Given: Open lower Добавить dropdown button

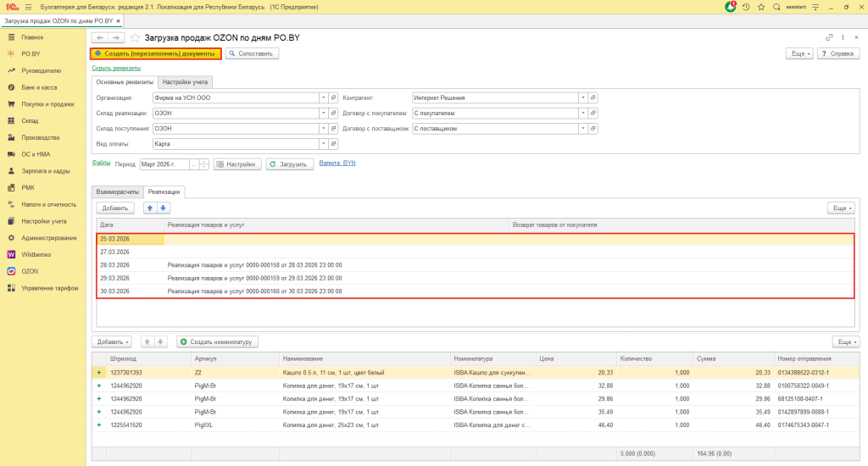Looking at the screenshot, I should tap(111, 342).
